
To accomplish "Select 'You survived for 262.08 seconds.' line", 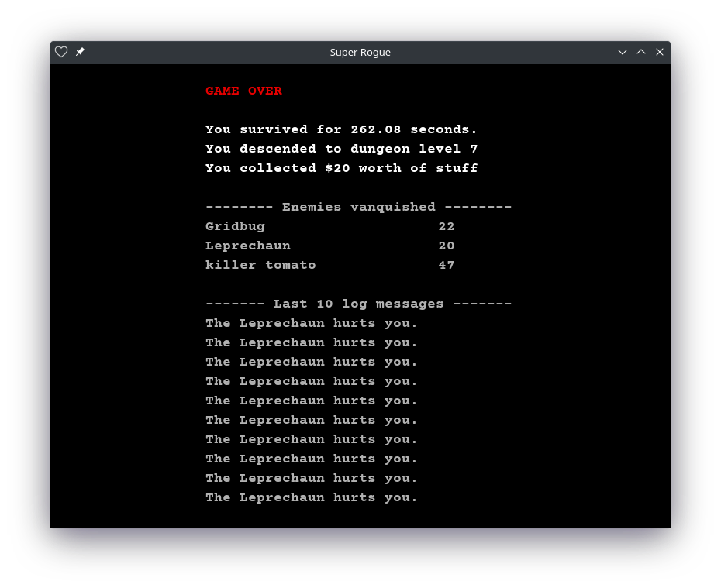I will coord(341,129).
